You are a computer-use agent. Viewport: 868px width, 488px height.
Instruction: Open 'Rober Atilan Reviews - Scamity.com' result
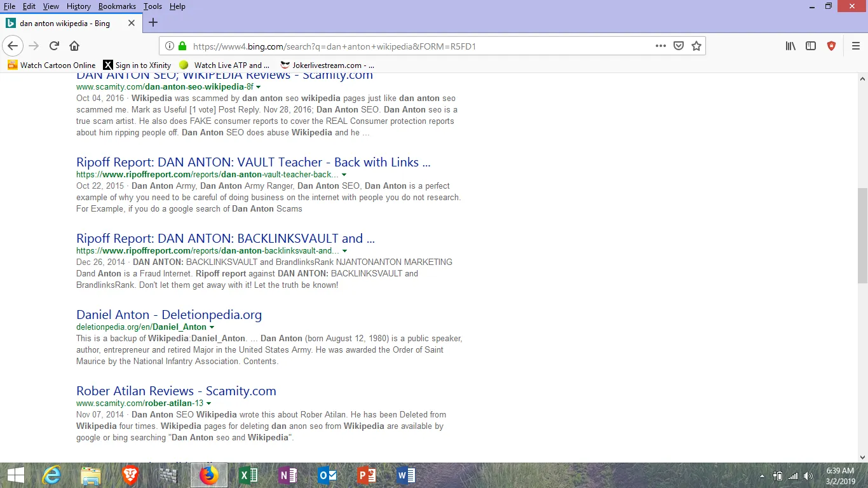pos(176,391)
